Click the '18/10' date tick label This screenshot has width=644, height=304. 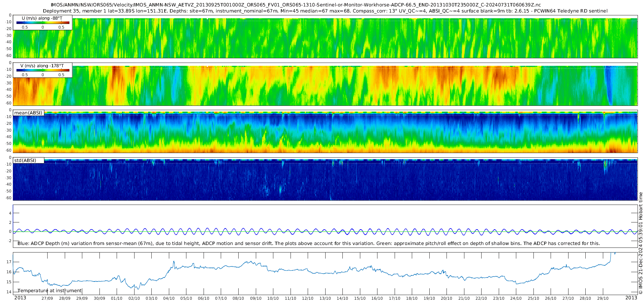(x=412, y=298)
